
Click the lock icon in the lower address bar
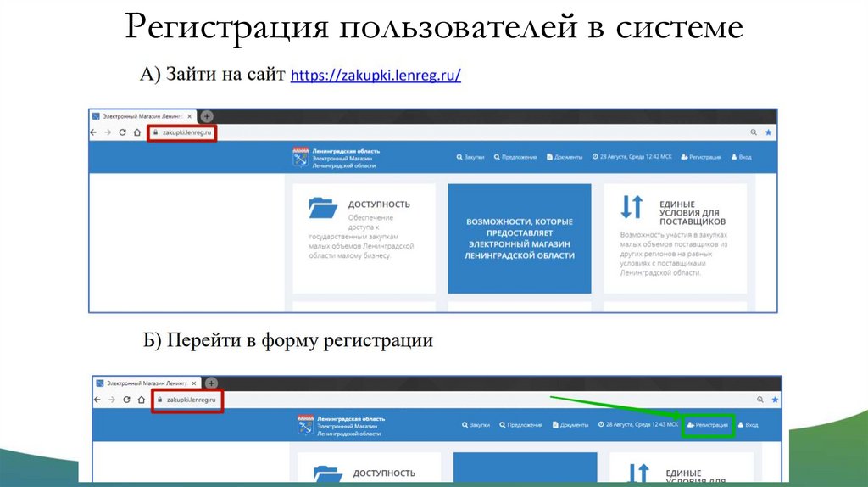pyautogui.click(x=160, y=400)
